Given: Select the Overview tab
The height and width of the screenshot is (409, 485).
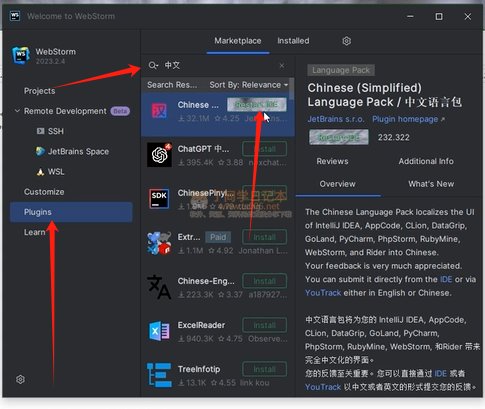Looking at the screenshot, I should (x=337, y=184).
